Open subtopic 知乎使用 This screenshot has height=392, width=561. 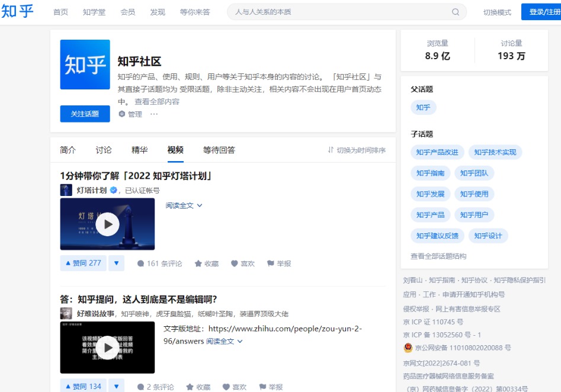click(474, 194)
